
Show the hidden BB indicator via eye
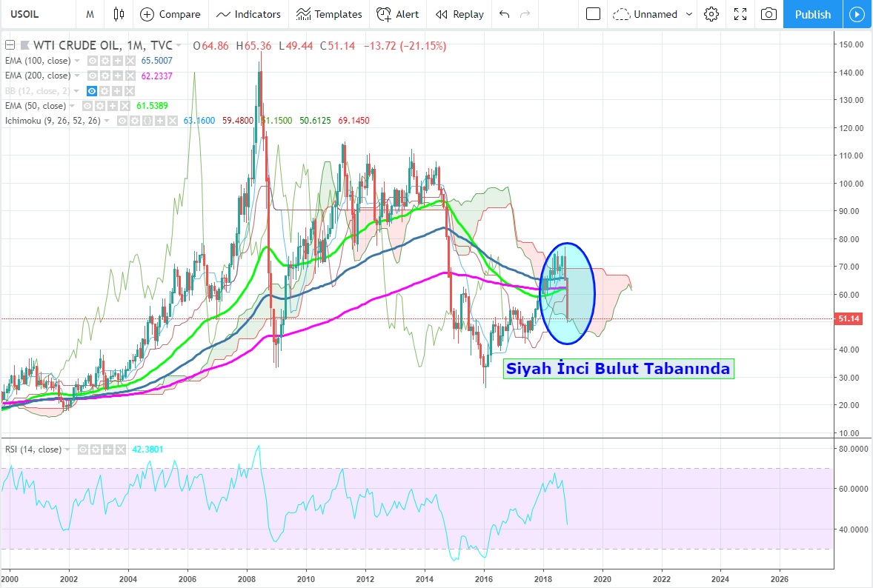coord(93,90)
